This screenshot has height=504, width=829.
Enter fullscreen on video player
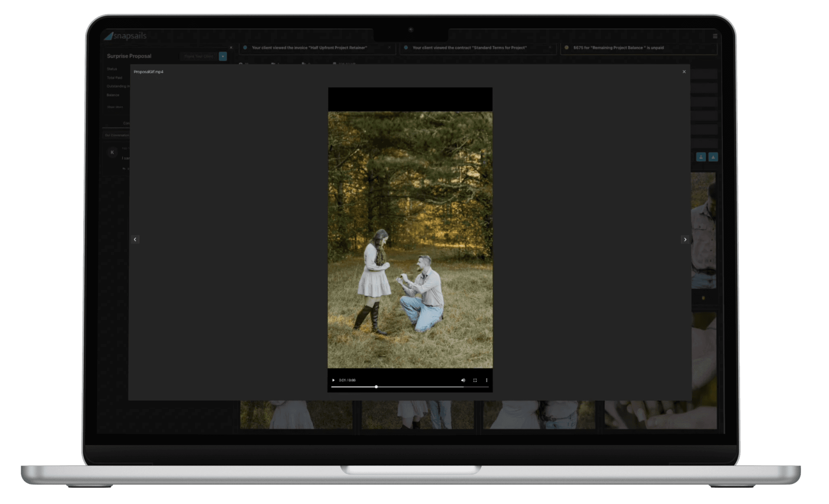[475, 380]
